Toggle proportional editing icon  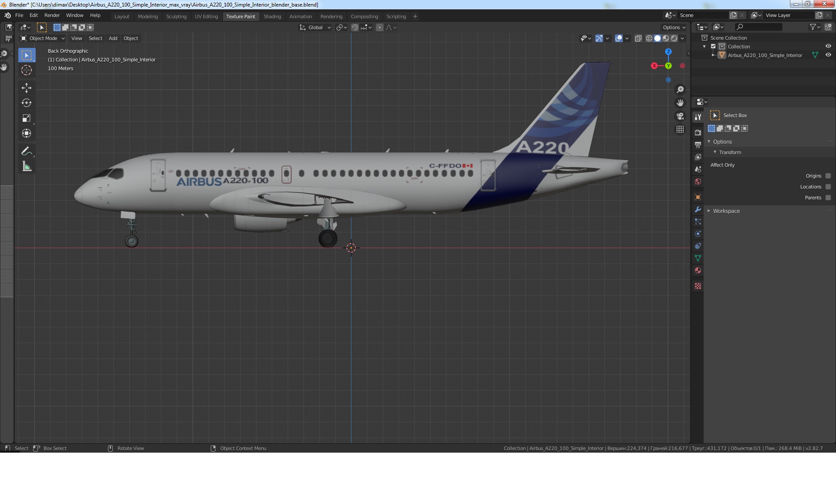click(x=380, y=27)
